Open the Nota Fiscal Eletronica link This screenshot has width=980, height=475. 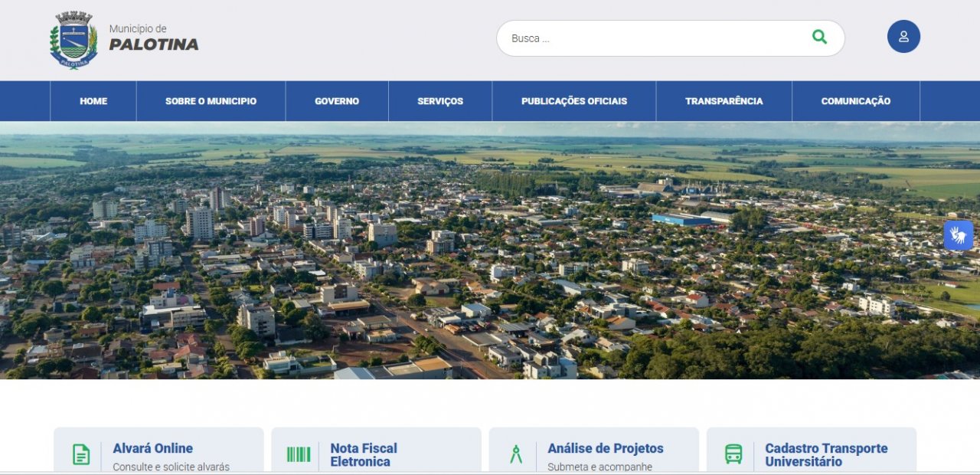(x=364, y=454)
